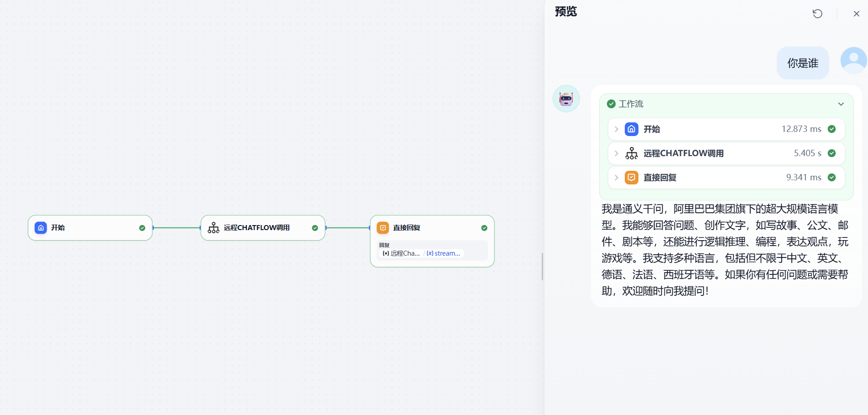Expand the 开始 step in workflow log
Viewport: 868px width, 415px height.
point(617,129)
